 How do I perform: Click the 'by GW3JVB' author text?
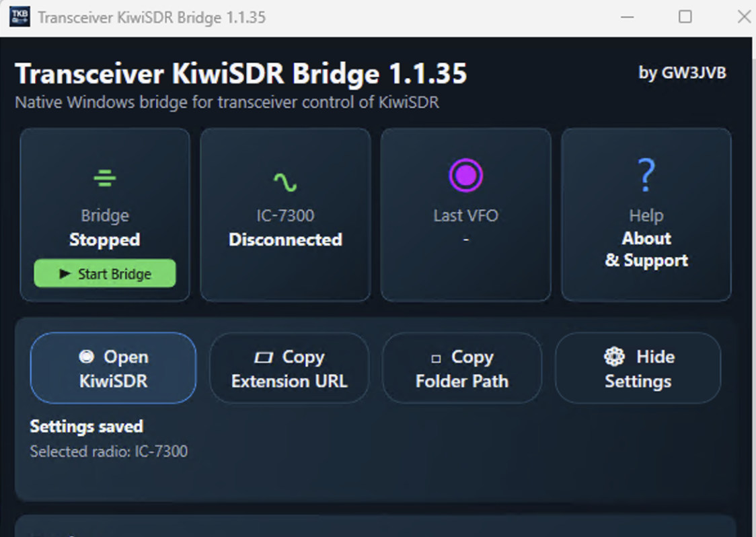[x=682, y=73]
